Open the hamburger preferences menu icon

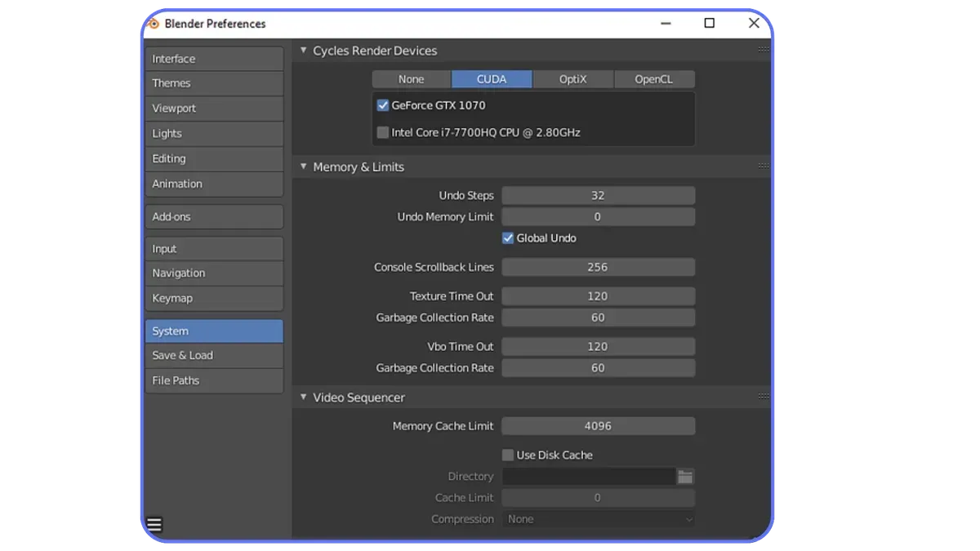154,525
